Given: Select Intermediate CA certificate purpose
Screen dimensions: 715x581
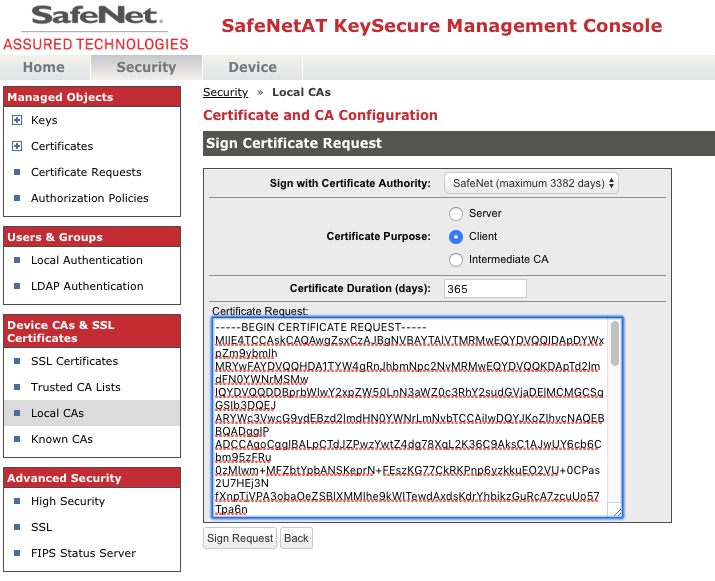Looking at the screenshot, I should pyautogui.click(x=456, y=260).
